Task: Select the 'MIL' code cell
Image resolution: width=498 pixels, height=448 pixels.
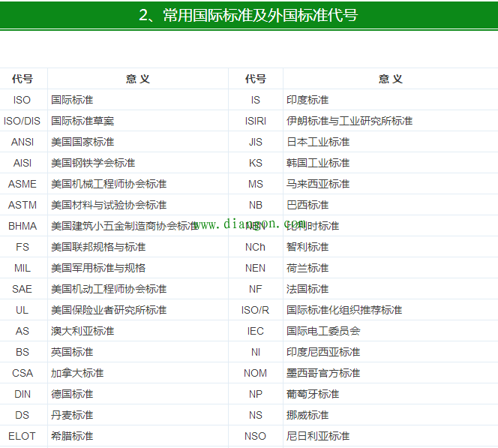Action: (22, 268)
